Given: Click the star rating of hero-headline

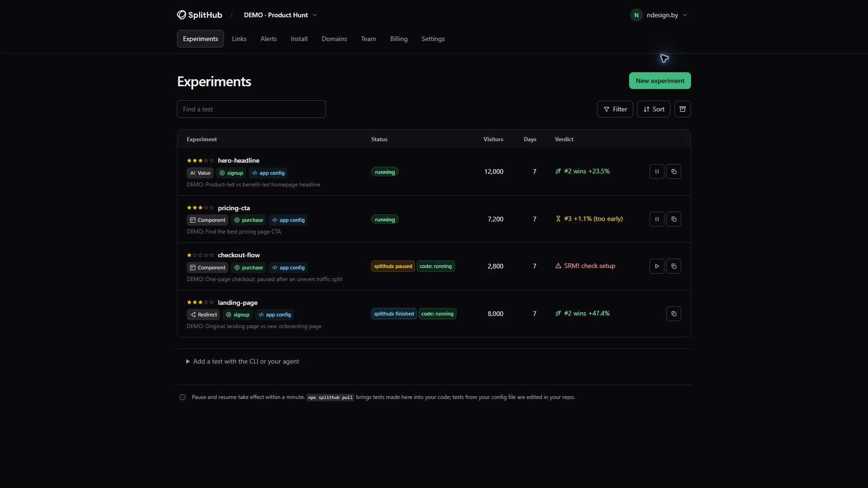Looking at the screenshot, I should (200, 160).
